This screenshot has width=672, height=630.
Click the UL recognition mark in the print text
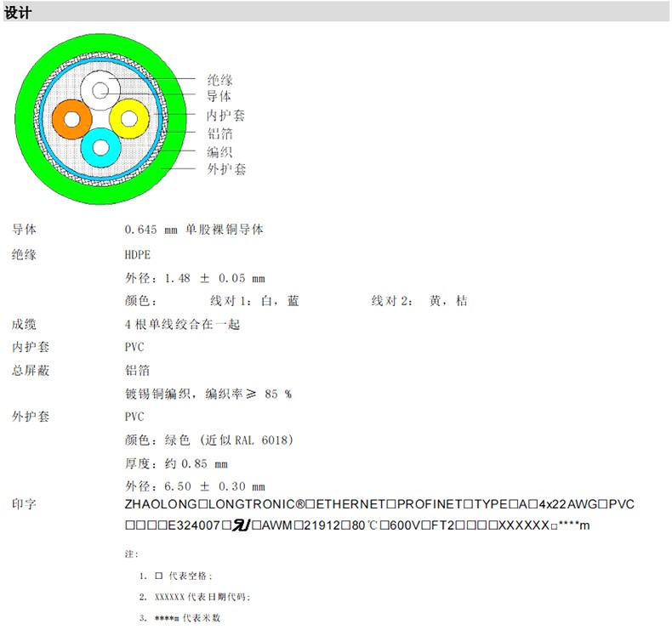tap(241, 525)
